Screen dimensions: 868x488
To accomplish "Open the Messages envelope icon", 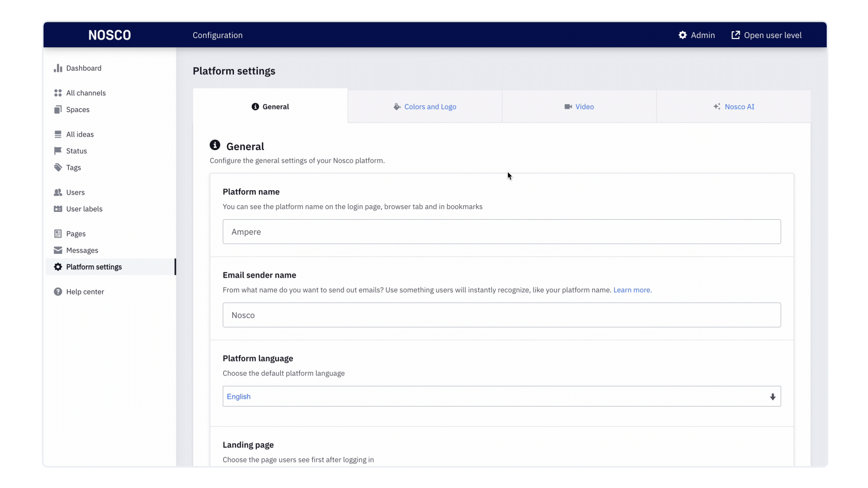I will [x=58, y=250].
